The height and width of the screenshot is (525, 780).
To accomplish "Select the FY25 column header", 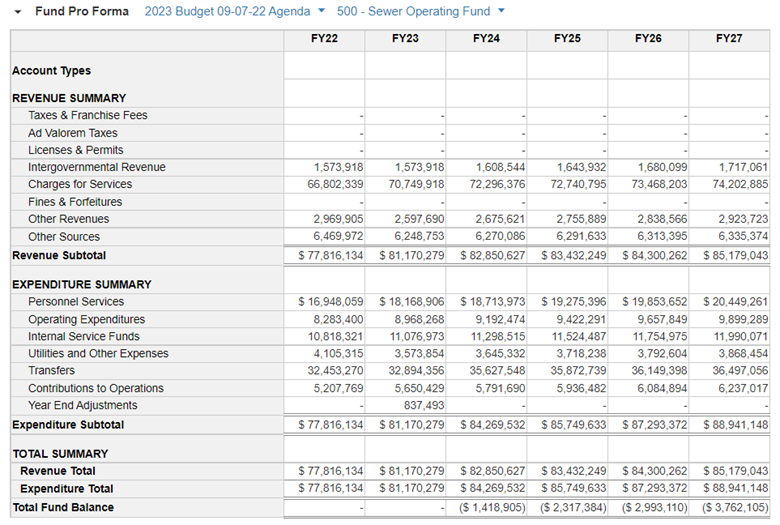I will click(567, 38).
